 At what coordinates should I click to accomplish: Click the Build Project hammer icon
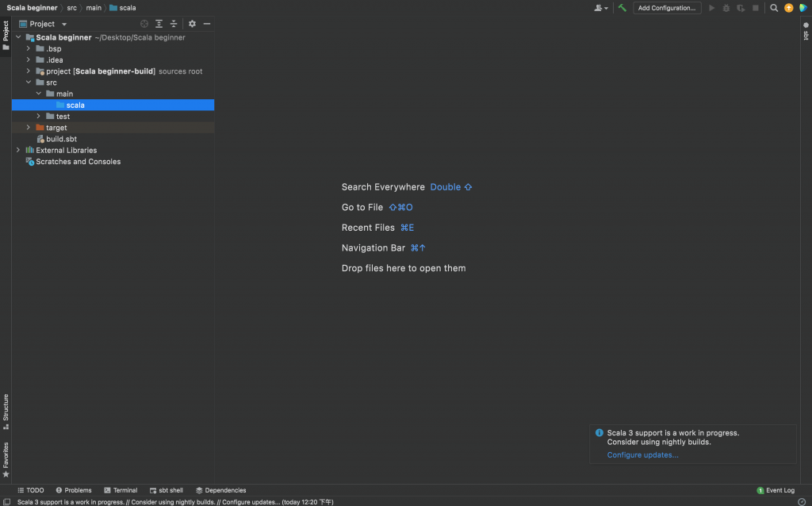point(622,8)
